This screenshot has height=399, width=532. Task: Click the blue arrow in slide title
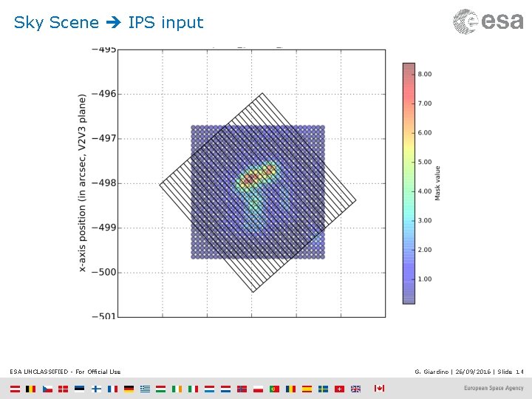point(113,23)
